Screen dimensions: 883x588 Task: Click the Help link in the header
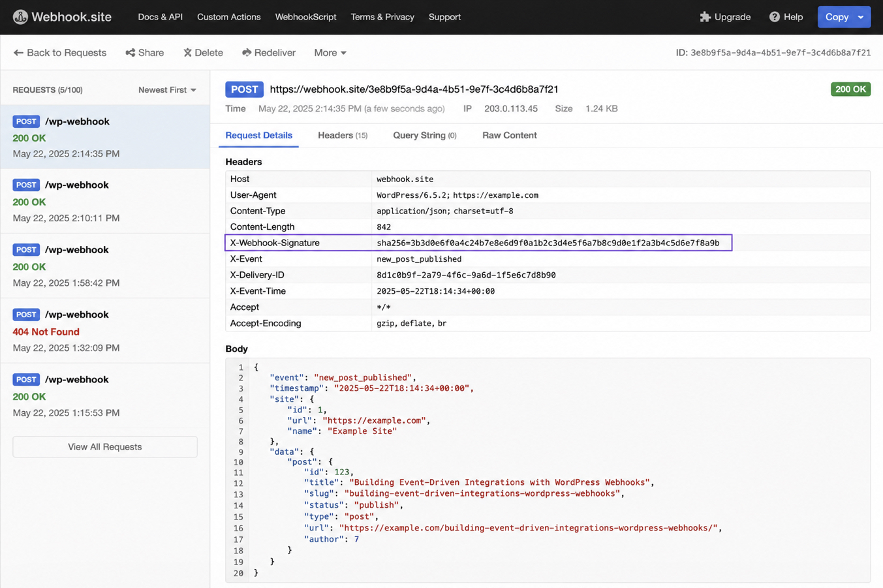(786, 17)
